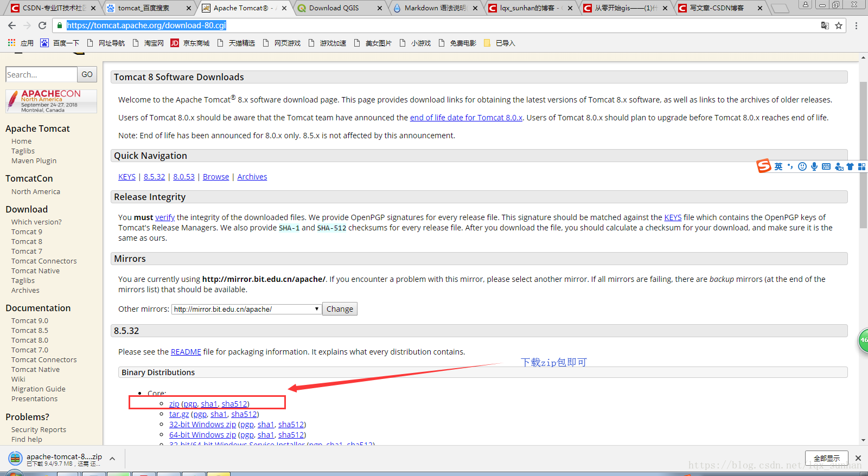
Task: Reload the Tomcat download page
Action: [42, 25]
